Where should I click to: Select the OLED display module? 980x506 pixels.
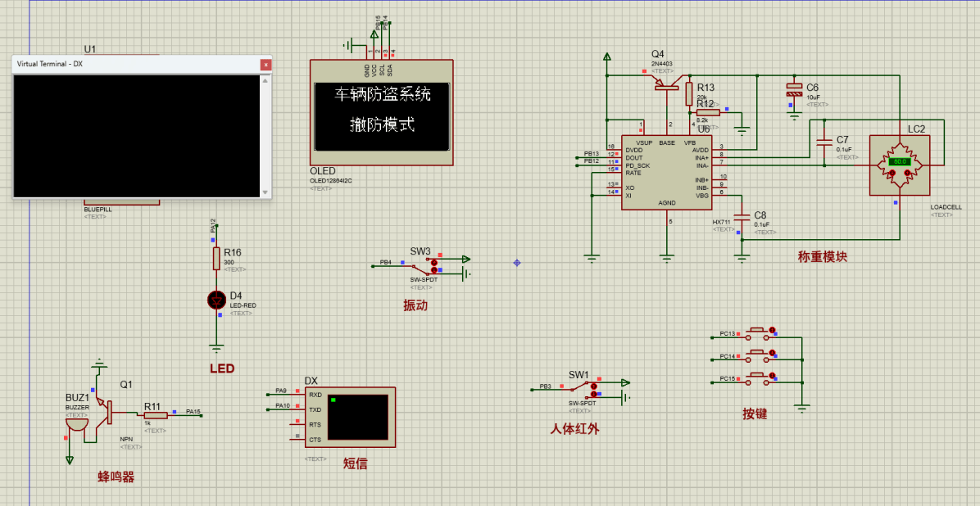click(381, 112)
